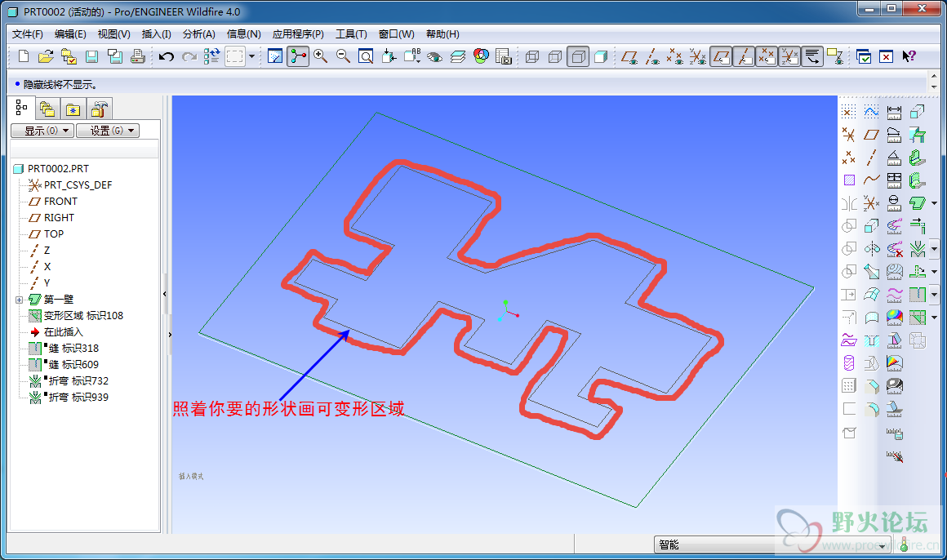Switch to the model tree tab
947x560 pixels.
22,108
